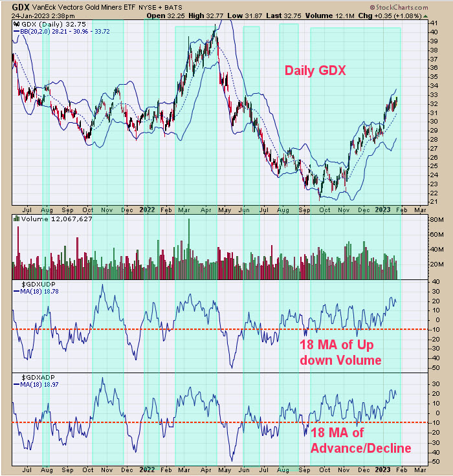Open the StockCharts.com copyright link
Screen dimensions: 453x476
tap(399, 7)
